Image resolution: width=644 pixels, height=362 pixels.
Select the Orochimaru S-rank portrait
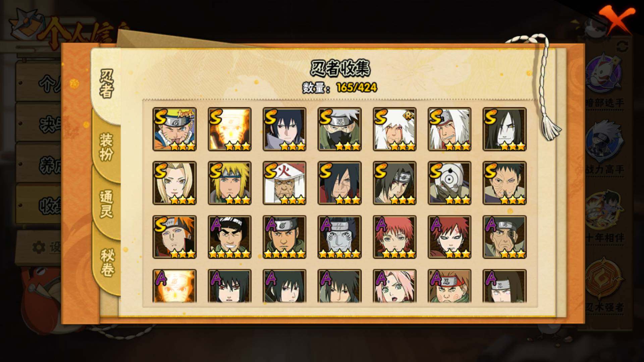pyautogui.click(x=504, y=129)
